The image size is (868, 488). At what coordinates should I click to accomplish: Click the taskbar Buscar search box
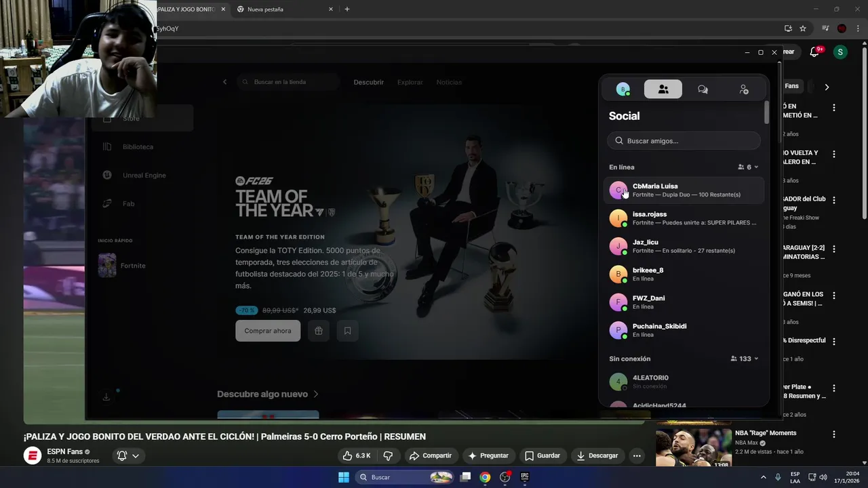coord(406,477)
